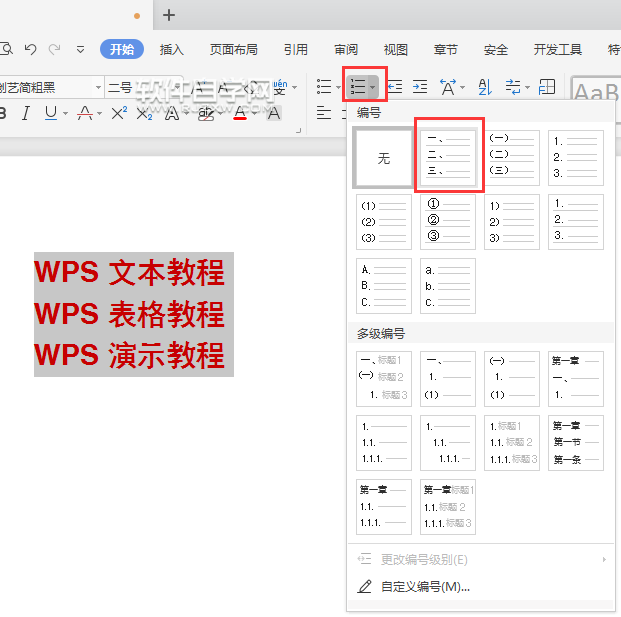Image resolution: width=621 pixels, height=617 pixels.
Task: Choose the lowercase a. b. c. numbering style
Action: 448,286
